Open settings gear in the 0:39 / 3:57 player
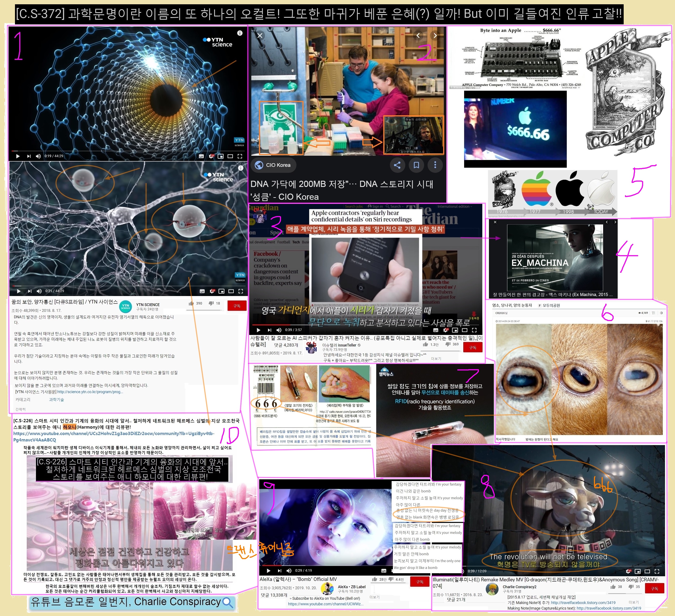 [x=446, y=330]
